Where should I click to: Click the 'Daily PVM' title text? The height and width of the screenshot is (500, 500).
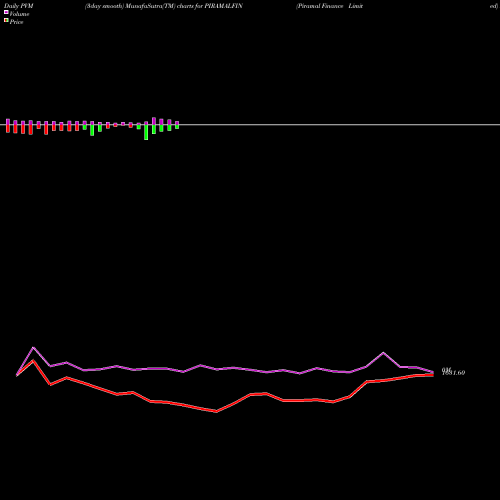point(19,6)
